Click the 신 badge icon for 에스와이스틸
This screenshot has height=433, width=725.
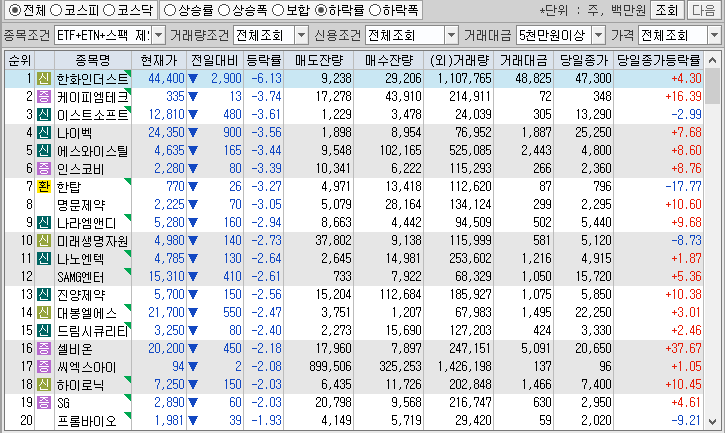[44, 151]
